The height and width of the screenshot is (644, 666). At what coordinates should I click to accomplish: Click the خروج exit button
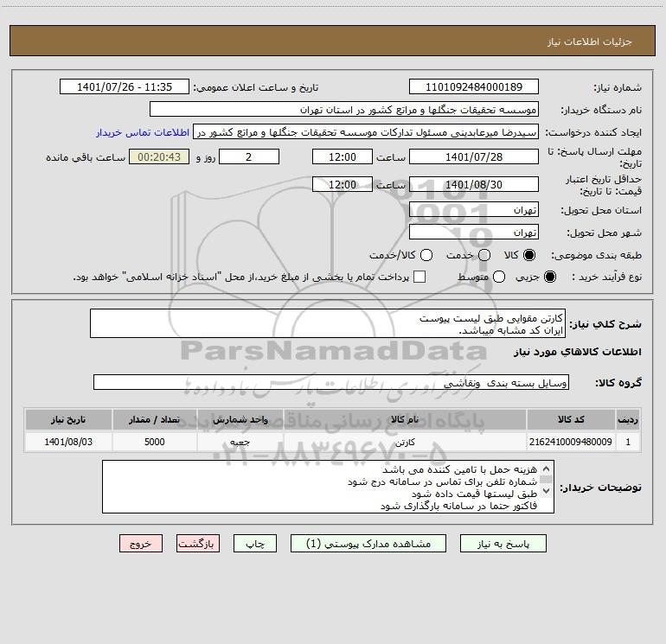coord(141,544)
